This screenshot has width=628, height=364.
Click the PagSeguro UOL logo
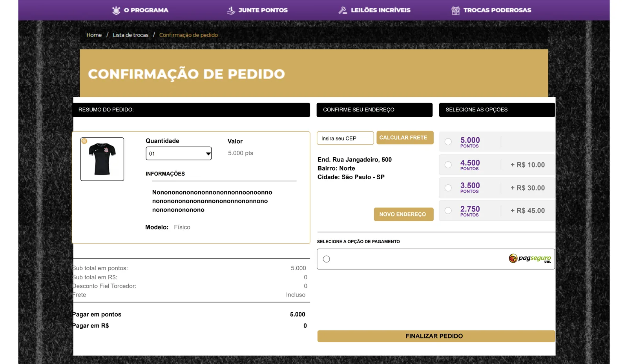coord(530,258)
